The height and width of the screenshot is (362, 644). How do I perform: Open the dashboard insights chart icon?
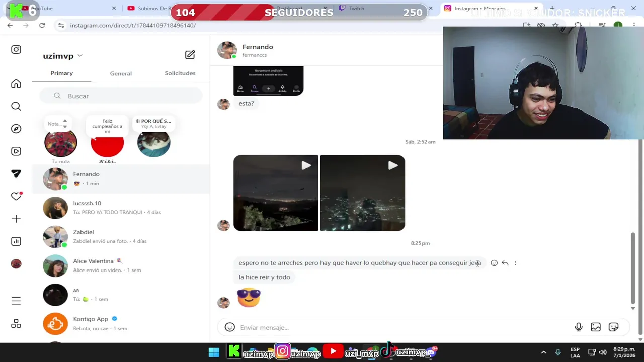16,241
